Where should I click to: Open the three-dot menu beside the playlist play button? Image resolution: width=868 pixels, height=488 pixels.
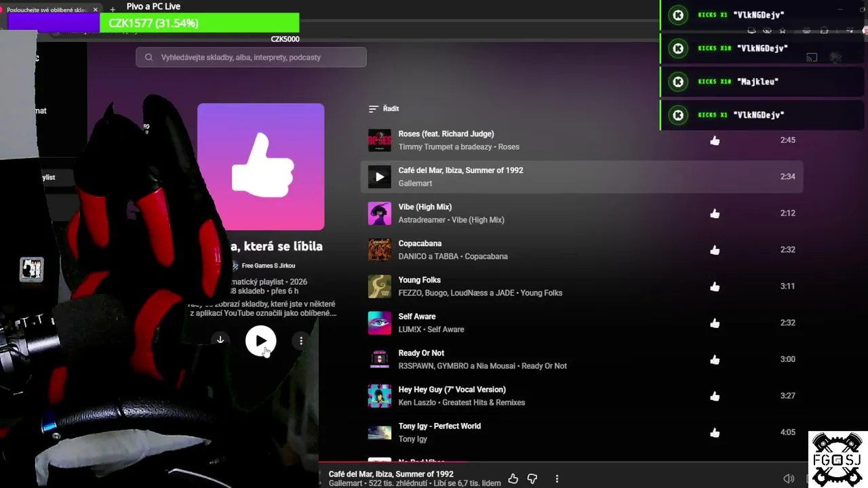point(301,341)
